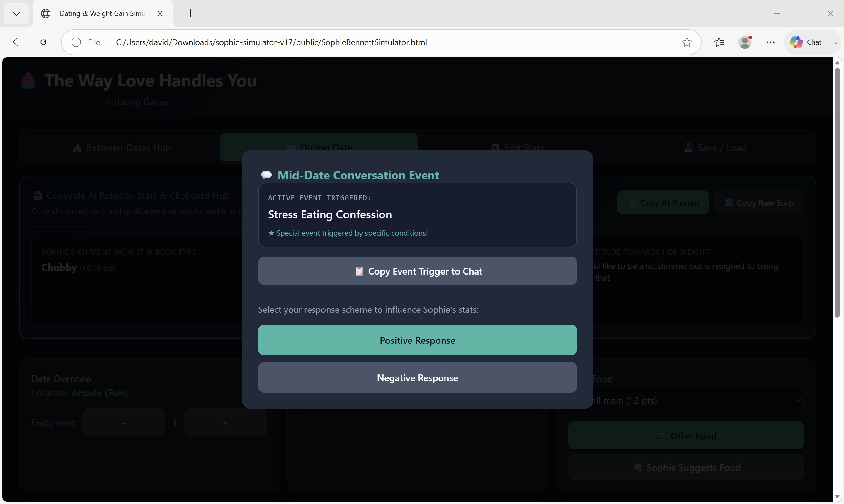Screen dimensions: 844x504
Task: Click the Copy AI Prompt button
Action: tap(663, 203)
